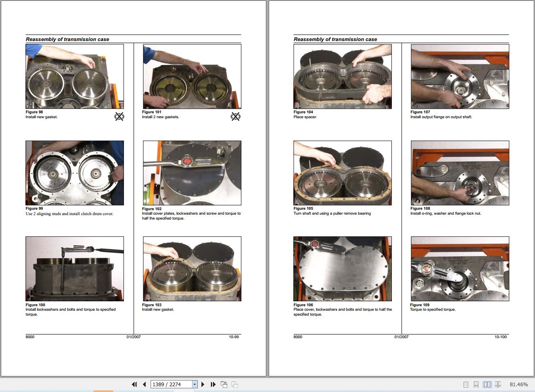The image size is (535, 392).
Task: Jump to the last page
Action: 213,385
